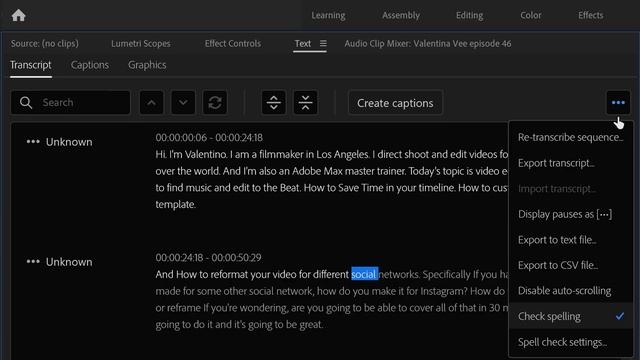
Task: Click the Create captions button
Action: click(x=395, y=103)
